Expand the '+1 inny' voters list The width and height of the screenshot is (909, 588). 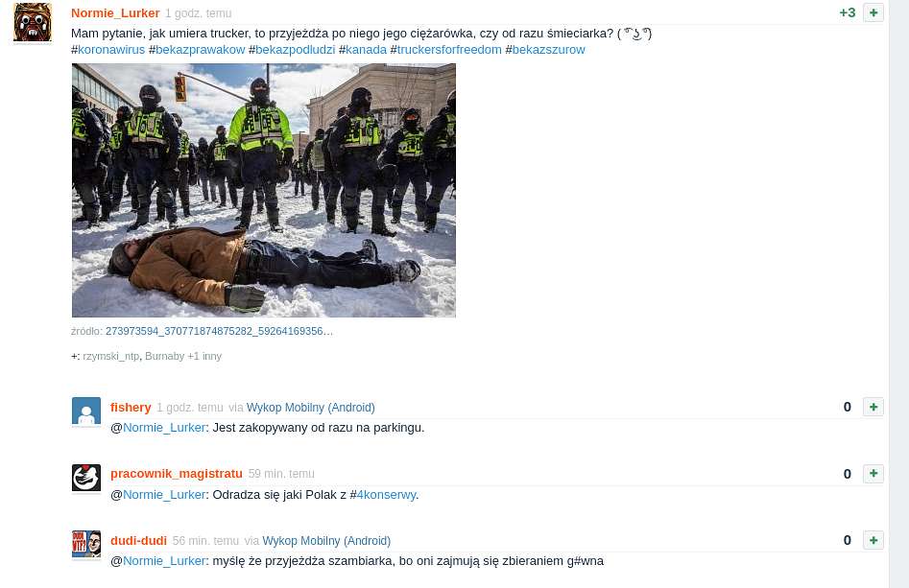[x=204, y=356]
